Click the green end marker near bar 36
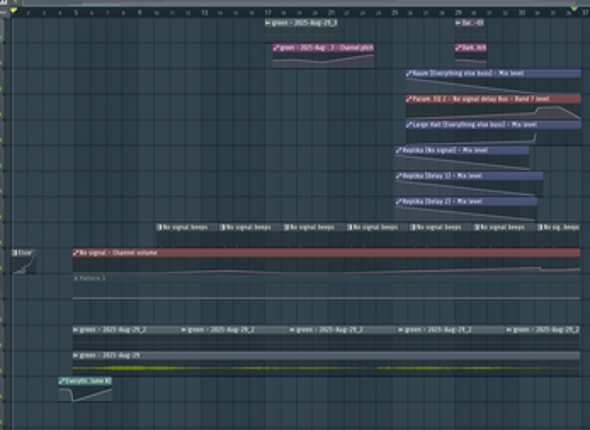The height and width of the screenshot is (430, 590). coord(574,9)
